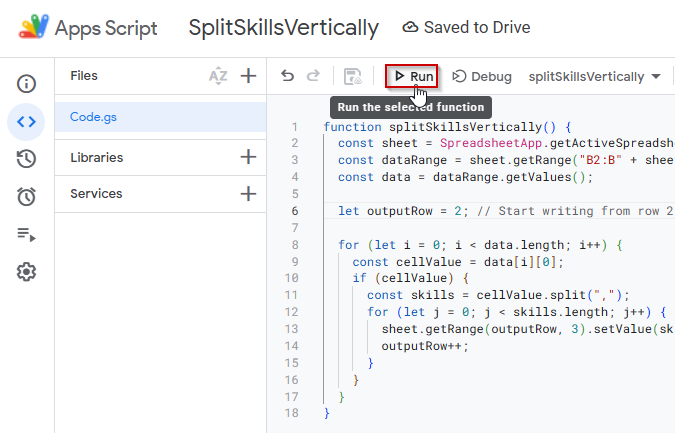
Task: Click the Apps Script logo
Action: [34, 27]
